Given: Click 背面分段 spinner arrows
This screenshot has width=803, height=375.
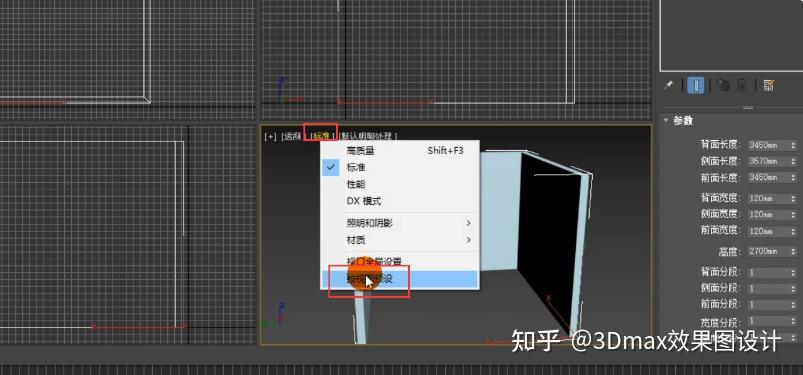Looking at the screenshot, I should pos(793,272).
